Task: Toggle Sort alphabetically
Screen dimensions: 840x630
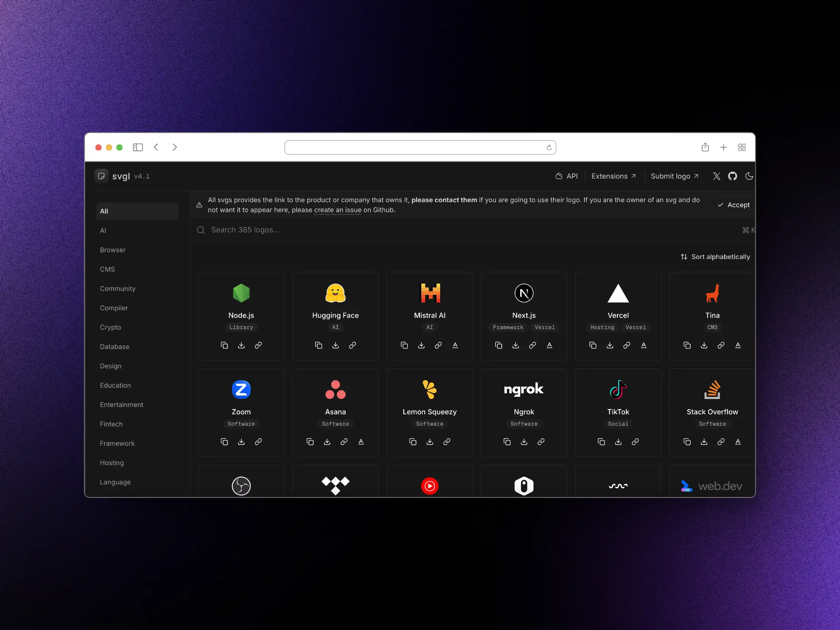Action: [x=715, y=257]
